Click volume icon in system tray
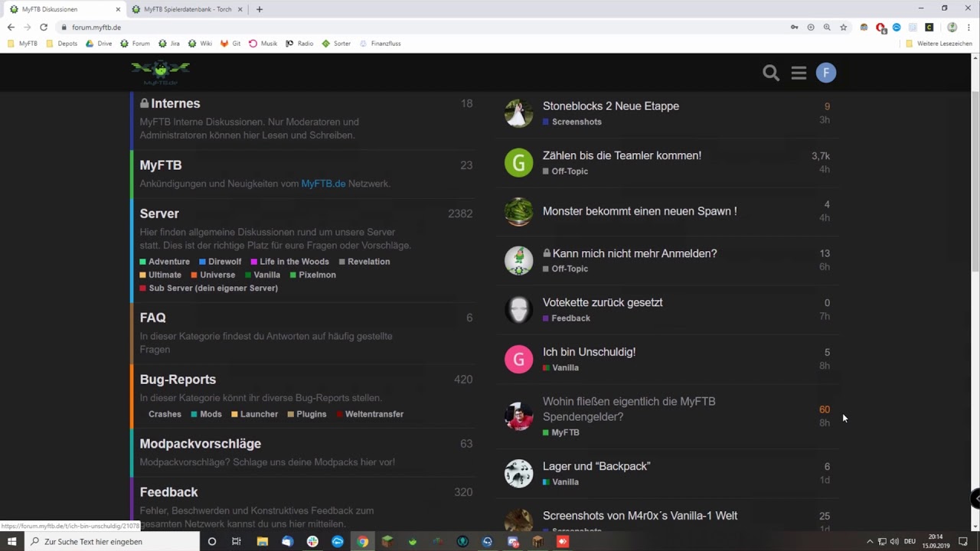Screen dimensions: 980x551 (x=894, y=541)
